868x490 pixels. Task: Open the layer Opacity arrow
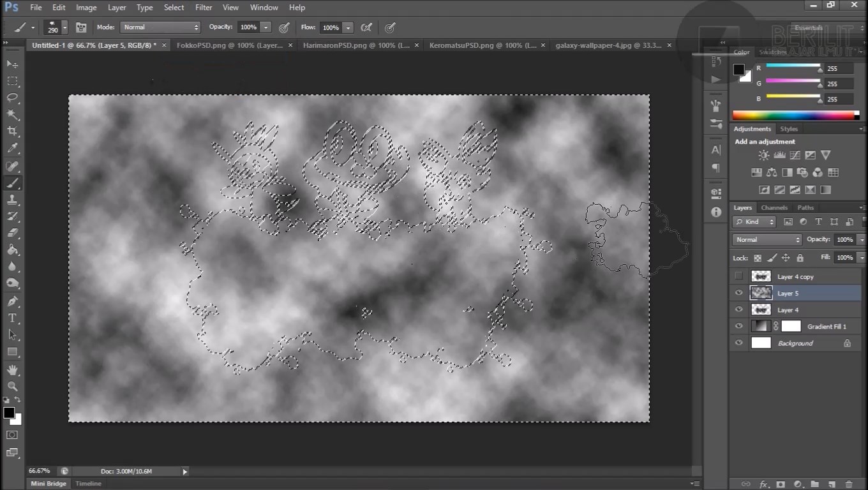[x=861, y=239]
